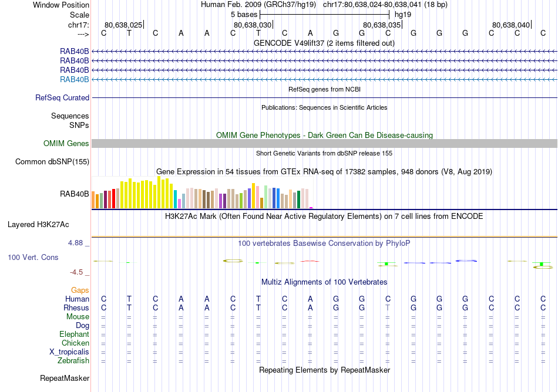Click the RefSeq Curated gene line

click(324, 98)
